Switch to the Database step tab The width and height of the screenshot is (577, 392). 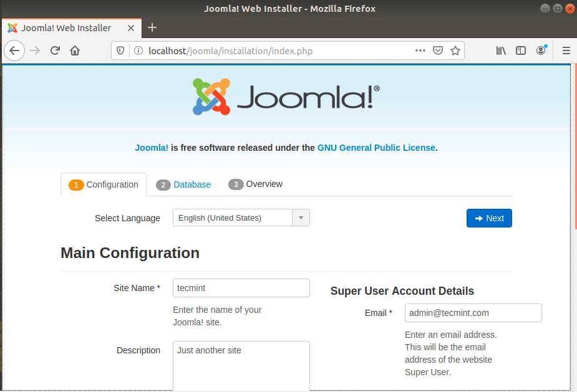[183, 184]
